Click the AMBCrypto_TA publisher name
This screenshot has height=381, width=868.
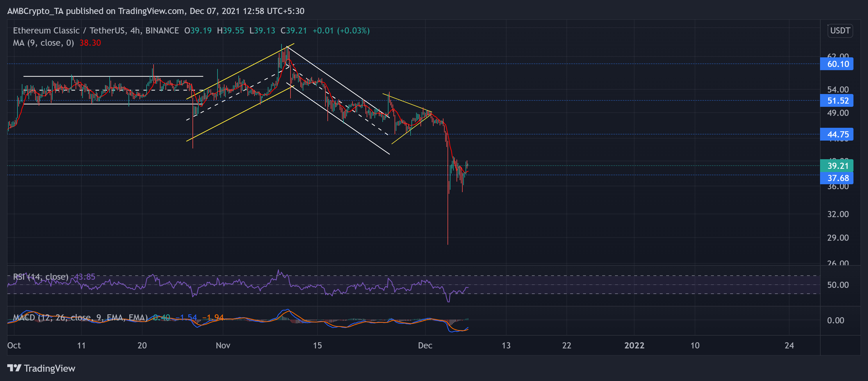36,11
